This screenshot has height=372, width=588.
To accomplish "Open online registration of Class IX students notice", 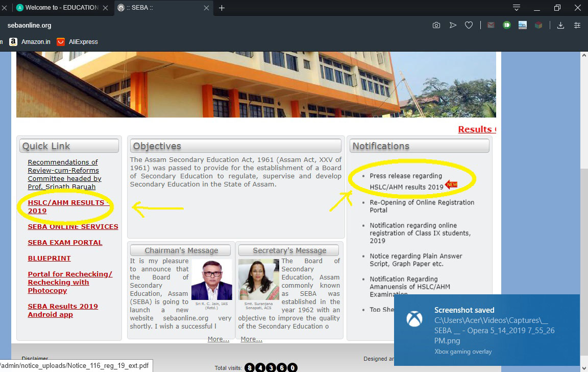I will [x=420, y=232].
